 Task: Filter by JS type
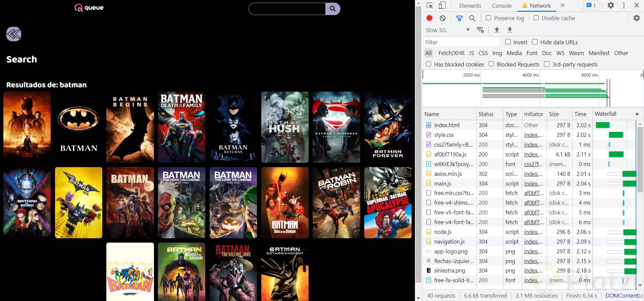471,53
